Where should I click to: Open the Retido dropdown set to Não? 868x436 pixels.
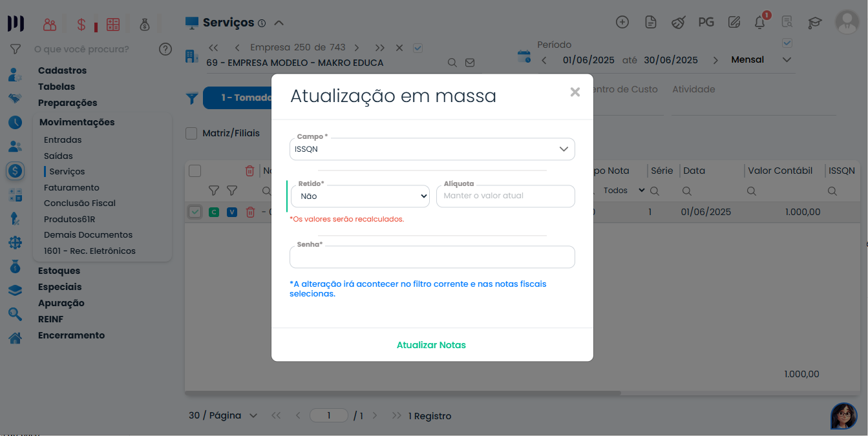coord(360,196)
